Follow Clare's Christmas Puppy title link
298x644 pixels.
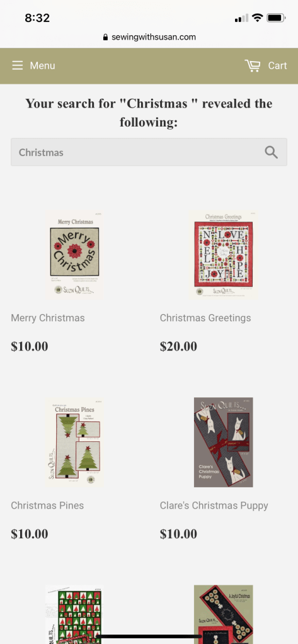[x=214, y=506]
